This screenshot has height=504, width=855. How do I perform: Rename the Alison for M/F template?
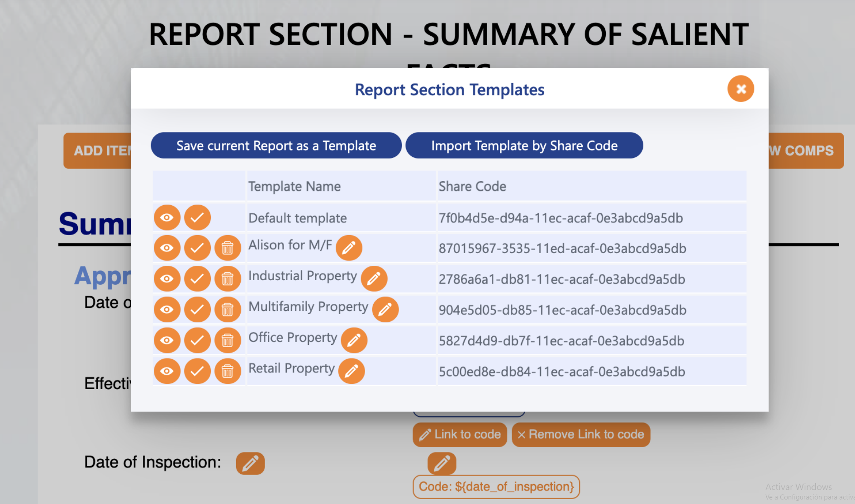[x=349, y=248]
